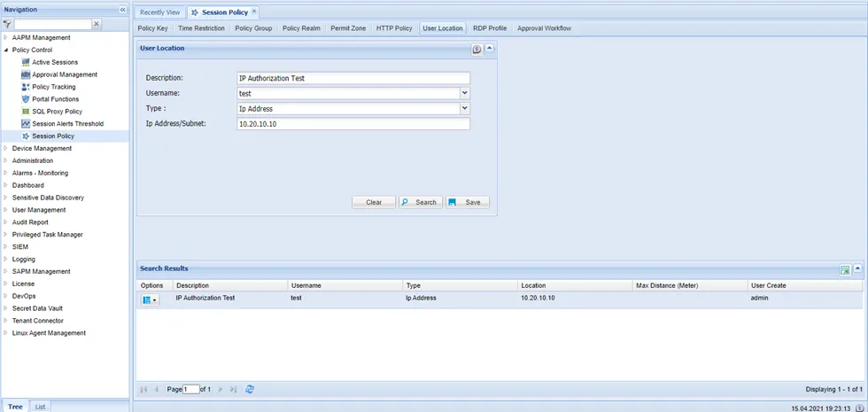Focus the Description input field
Screen dimensions: 868x412
click(353, 78)
